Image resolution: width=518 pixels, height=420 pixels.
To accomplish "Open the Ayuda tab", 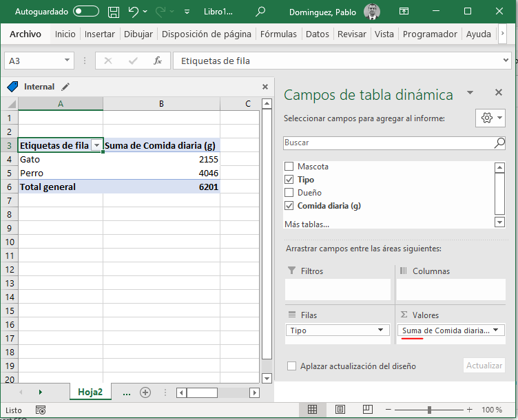I will point(478,34).
